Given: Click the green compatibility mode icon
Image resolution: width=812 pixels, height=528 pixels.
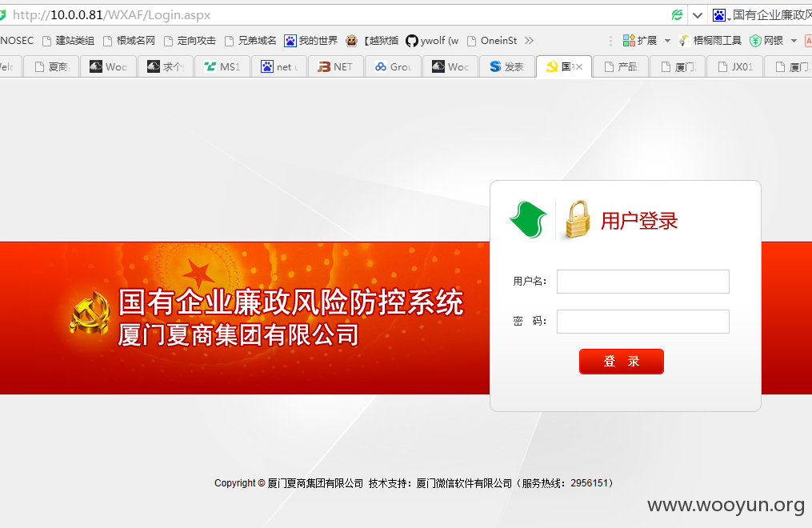Looking at the screenshot, I should point(677,15).
